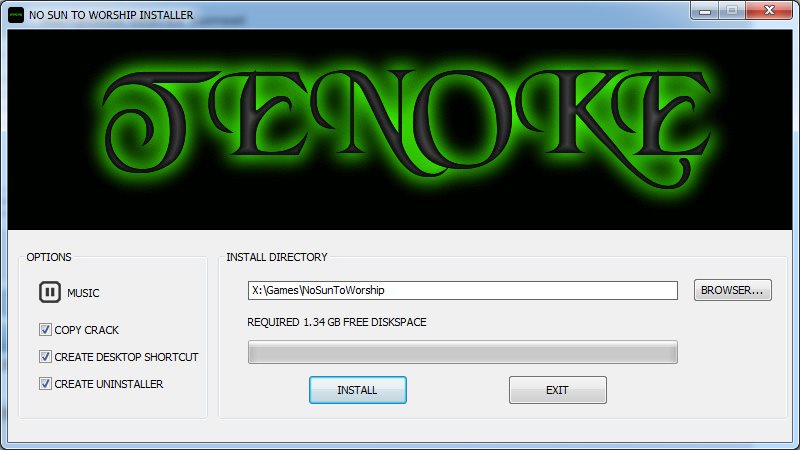Click the window title NO SUN TO WORSHIP INSTALLER
This screenshot has width=800, height=450.
click(x=111, y=15)
